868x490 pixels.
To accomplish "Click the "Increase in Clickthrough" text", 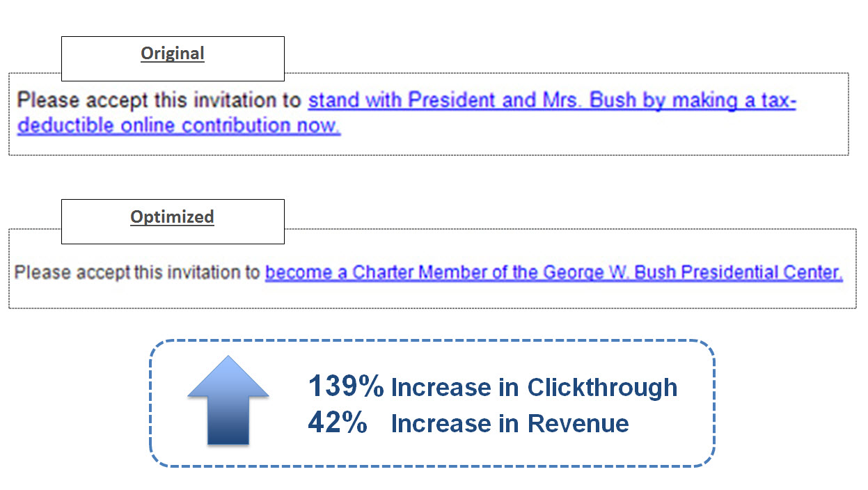I will 534,387.
